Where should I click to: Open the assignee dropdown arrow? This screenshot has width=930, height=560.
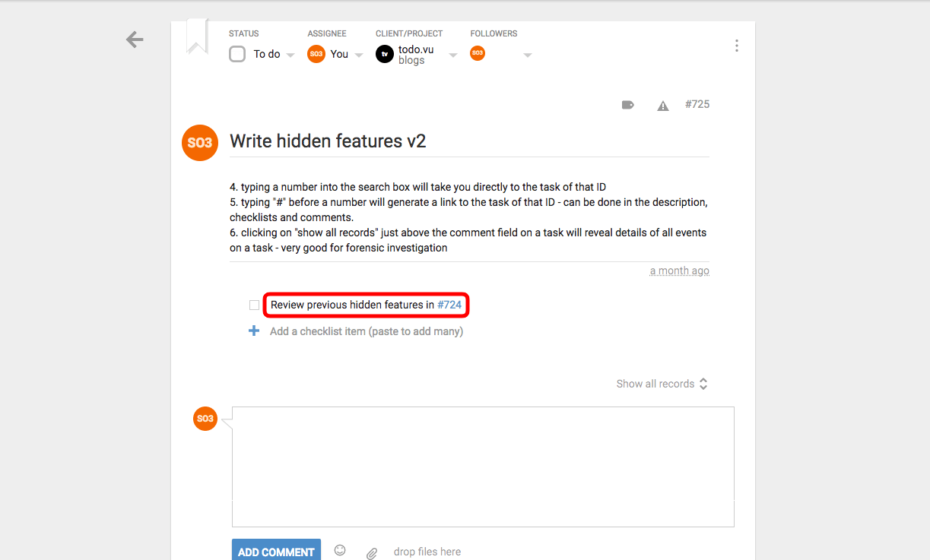(359, 55)
